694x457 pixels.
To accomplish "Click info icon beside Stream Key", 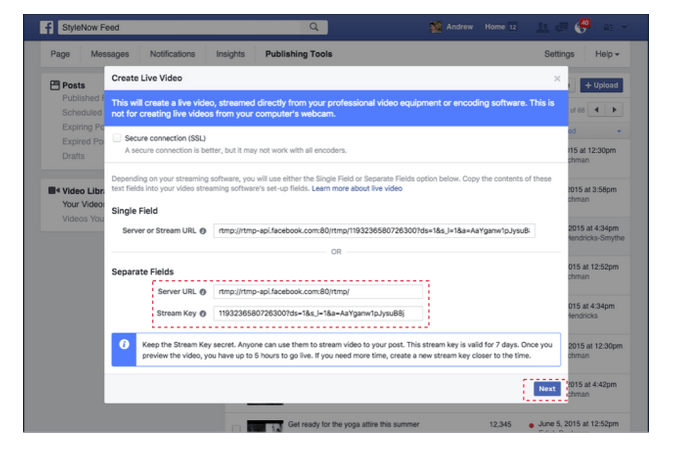I will coord(203,314).
